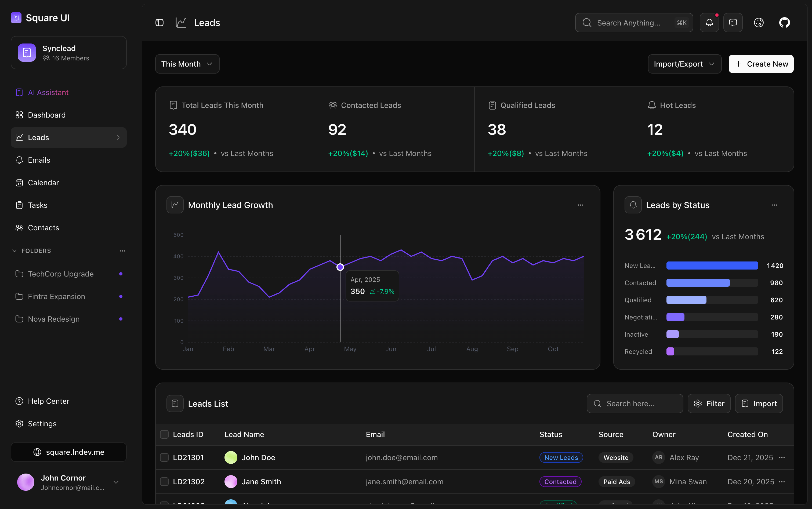Open the GitHub icon link
Viewport: 812px width, 509px height.
pyautogui.click(x=784, y=23)
